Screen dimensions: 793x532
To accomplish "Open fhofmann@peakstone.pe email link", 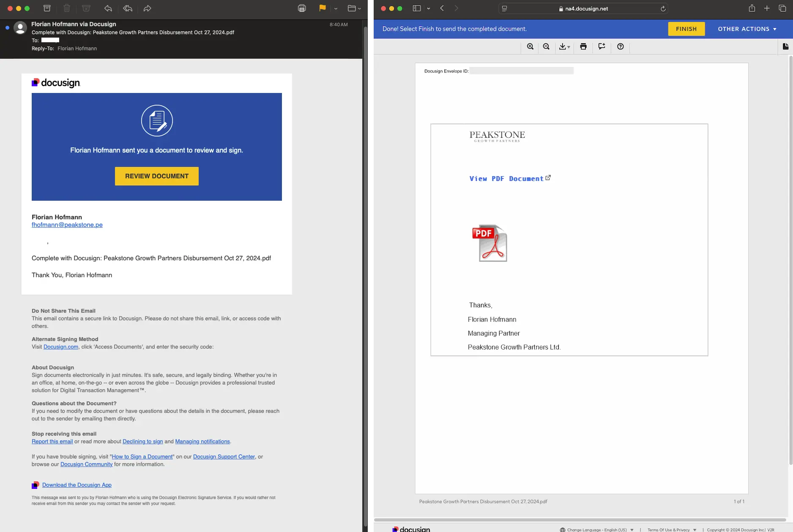I will (x=67, y=225).
